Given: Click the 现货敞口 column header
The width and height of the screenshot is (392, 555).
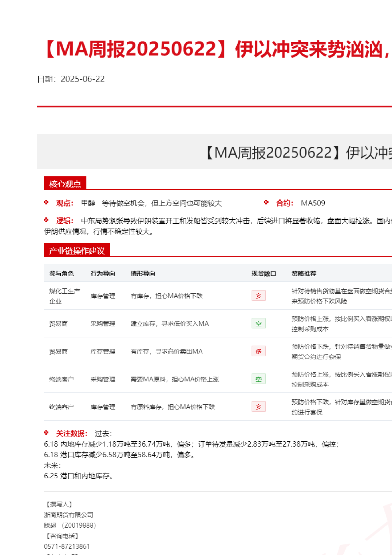Looking at the screenshot, I should point(264,274).
